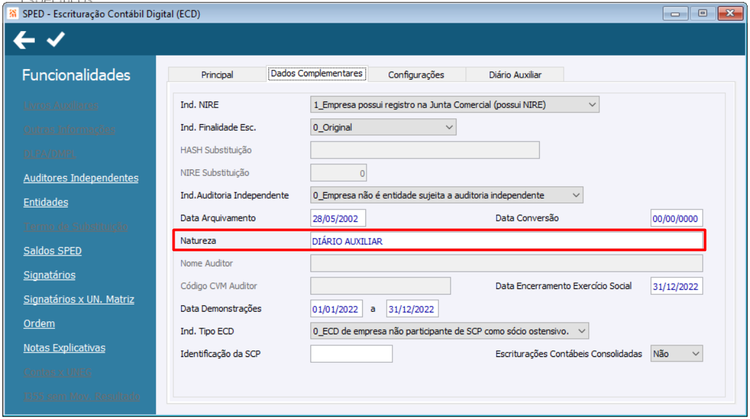Maximize the SPED ECD window

click(703, 13)
